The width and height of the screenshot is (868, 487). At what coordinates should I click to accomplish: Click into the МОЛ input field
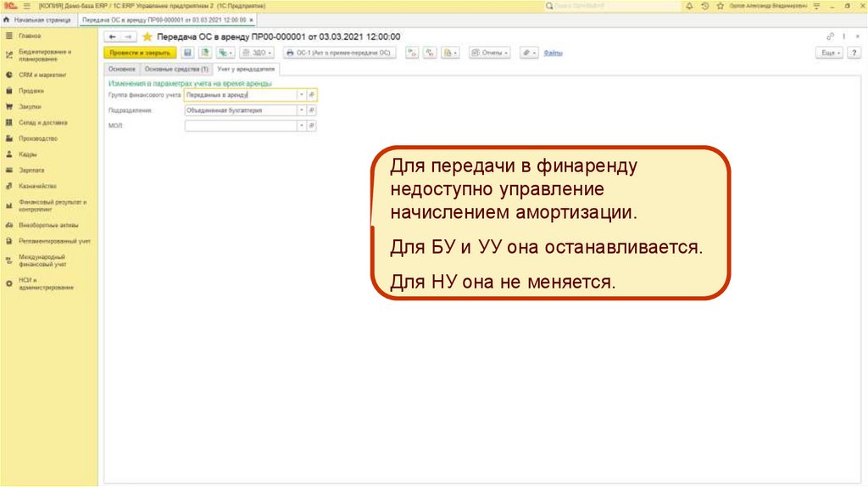[x=240, y=126]
